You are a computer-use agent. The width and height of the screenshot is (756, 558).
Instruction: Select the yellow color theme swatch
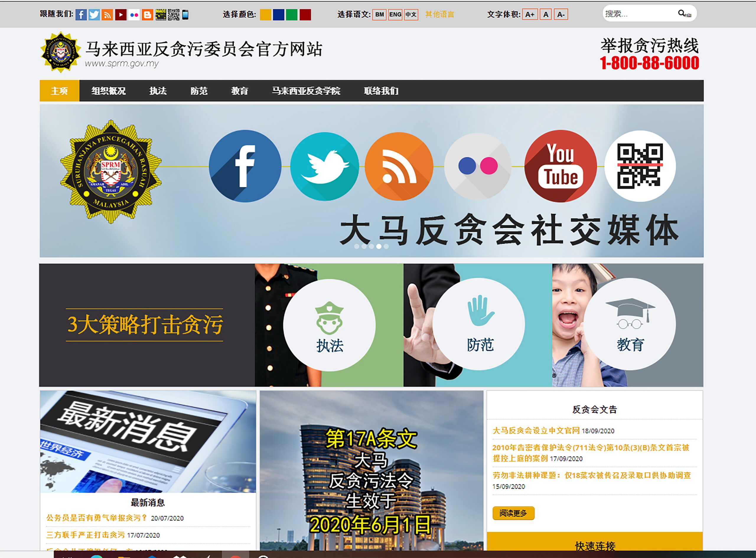pos(265,14)
